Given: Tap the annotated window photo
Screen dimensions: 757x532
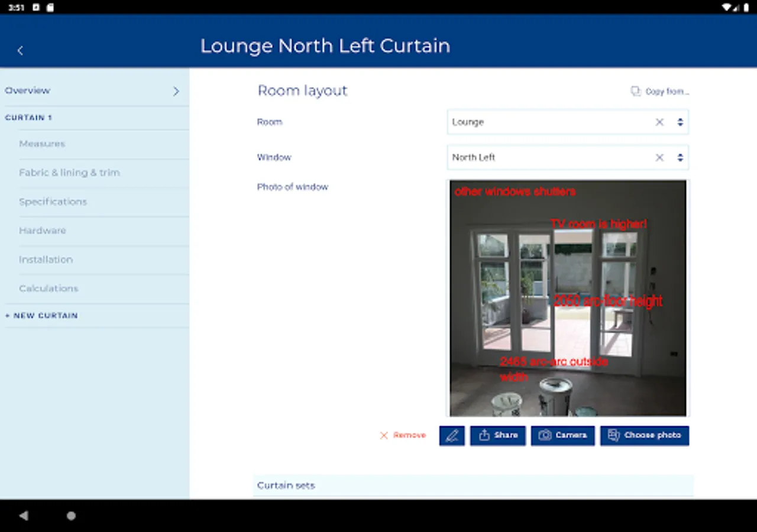Looking at the screenshot, I should (568, 299).
